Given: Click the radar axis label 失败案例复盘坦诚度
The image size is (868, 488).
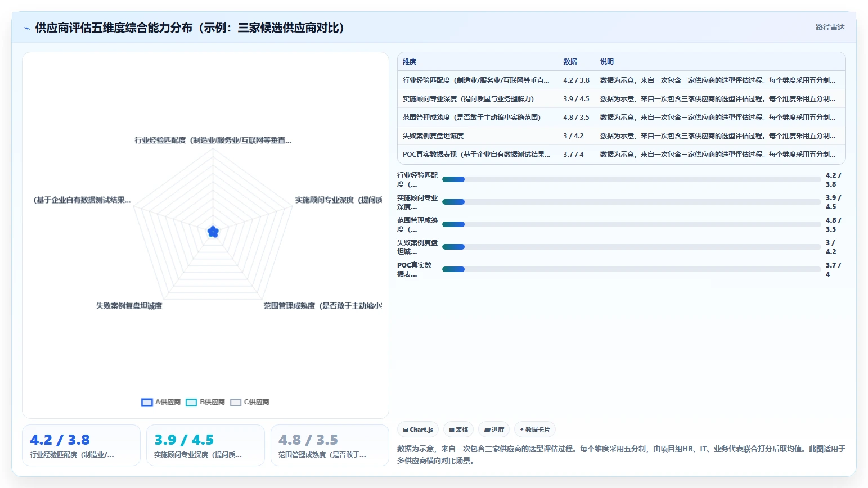Looking at the screenshot, I should coord(129,306).
